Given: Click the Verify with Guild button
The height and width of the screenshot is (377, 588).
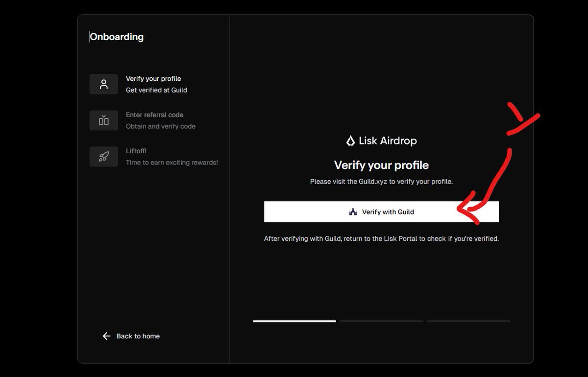Looking at the screenshot, I should tap(381, 212).
